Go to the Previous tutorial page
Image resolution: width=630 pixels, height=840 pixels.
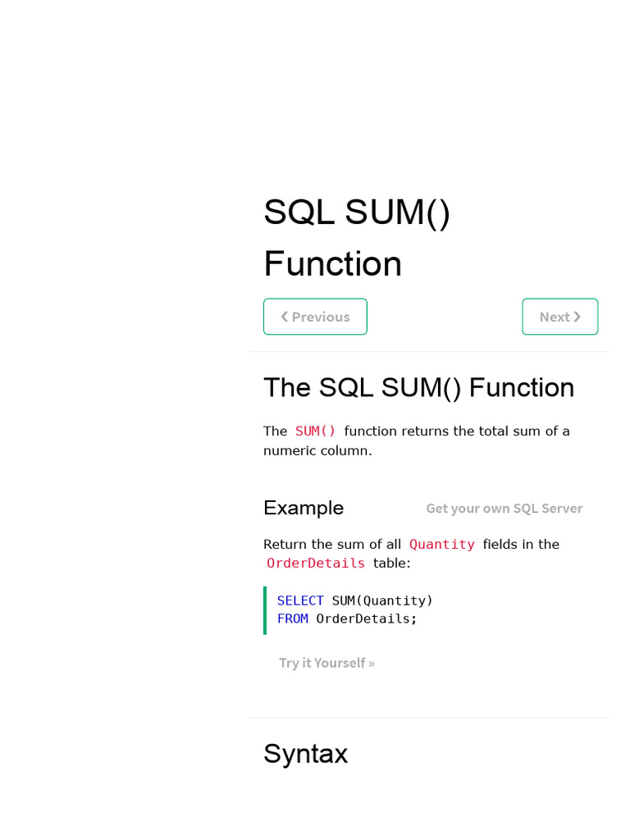click(x=315, y=317)
